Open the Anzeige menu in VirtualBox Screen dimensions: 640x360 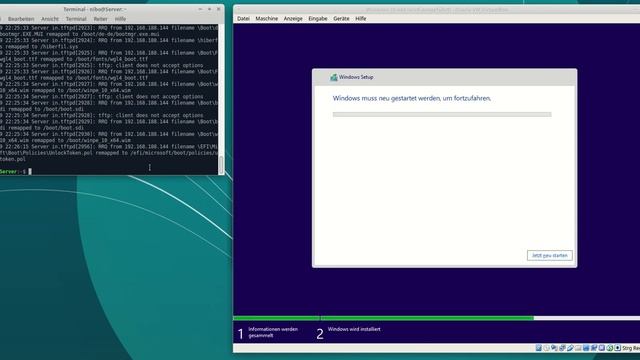tap(293, 18)
